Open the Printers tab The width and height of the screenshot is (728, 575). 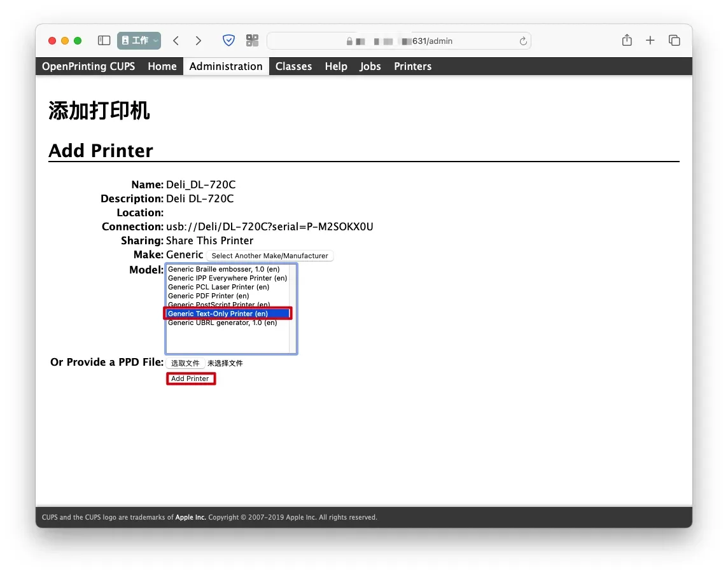pyautogui.click(x=412, y=66)
